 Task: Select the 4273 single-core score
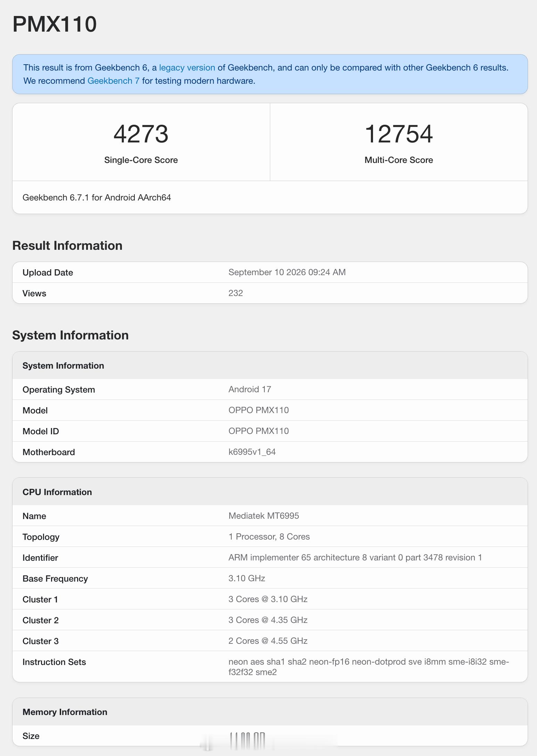(141, 134)
